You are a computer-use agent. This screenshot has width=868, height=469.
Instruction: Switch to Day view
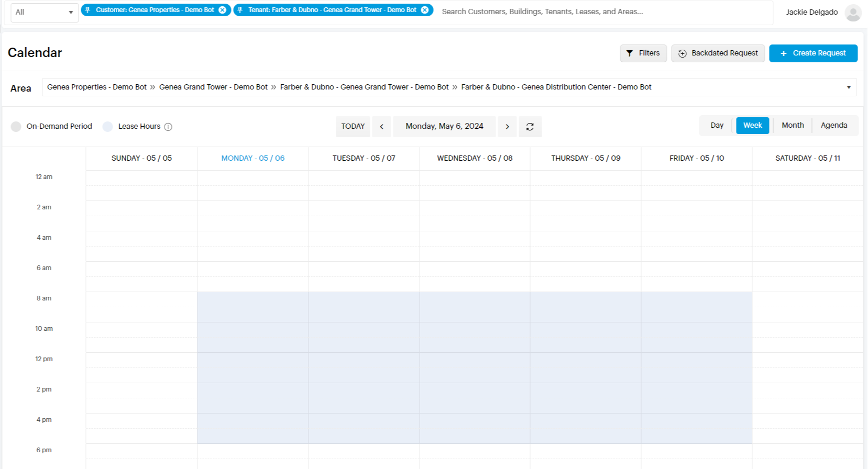(x=717, y=126)
